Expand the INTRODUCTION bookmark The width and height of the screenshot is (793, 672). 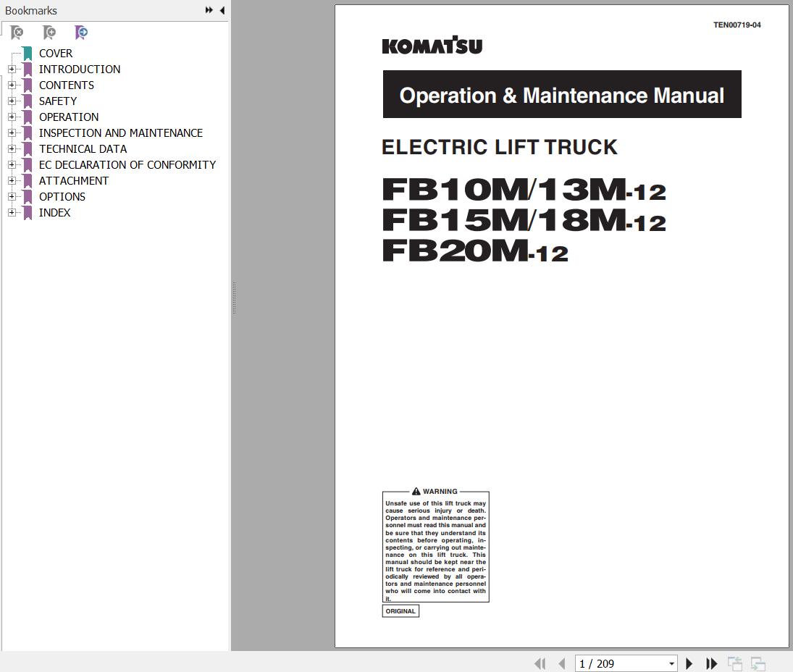pyautogui.click(x=12, y=69)
